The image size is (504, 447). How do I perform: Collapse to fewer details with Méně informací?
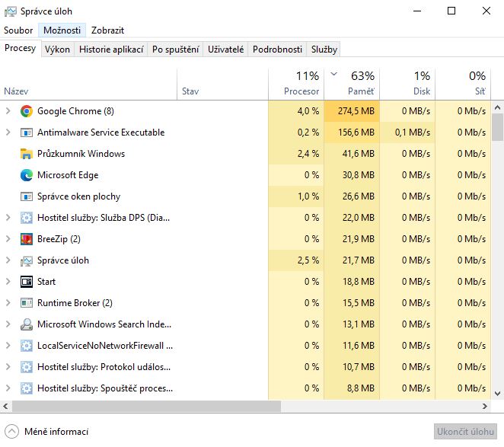coord(49,432)
